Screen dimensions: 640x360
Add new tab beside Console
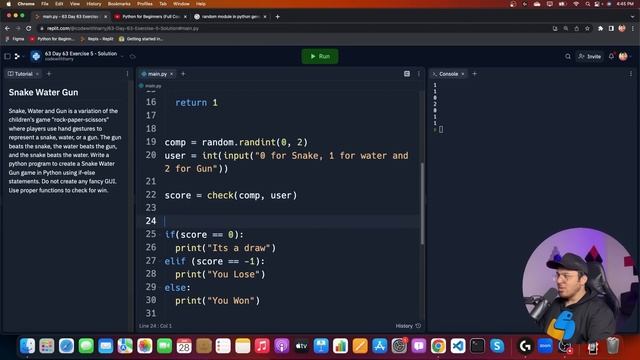tap(474, 74)
